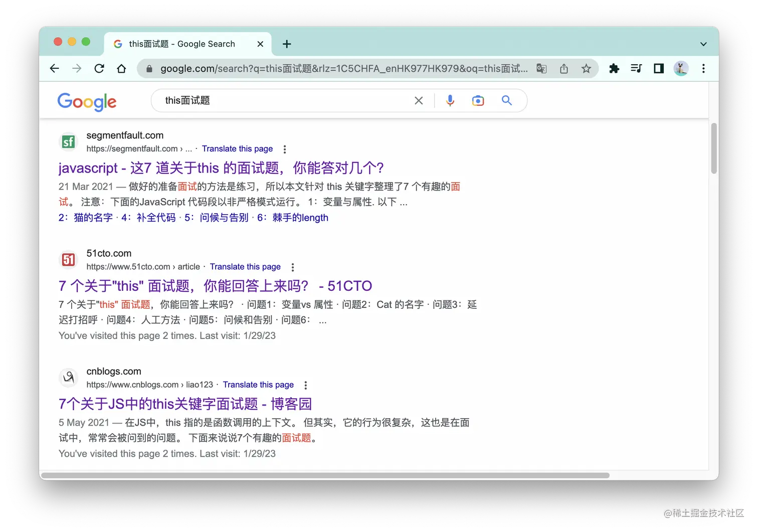The height and width of the screenshot is (532, 758).
Task: Open 'Translate this page' for the cnblogs result
Action: (x=258, y=385)
